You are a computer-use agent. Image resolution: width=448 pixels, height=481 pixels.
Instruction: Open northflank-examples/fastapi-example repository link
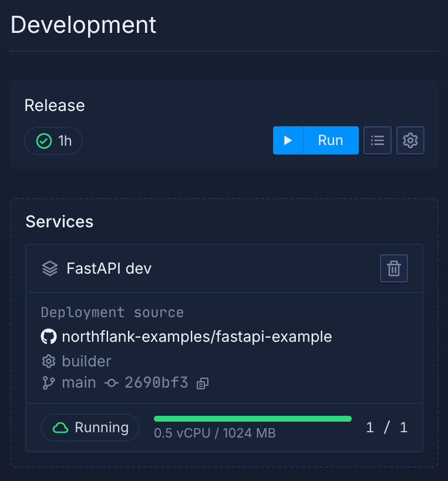(197, 337)
